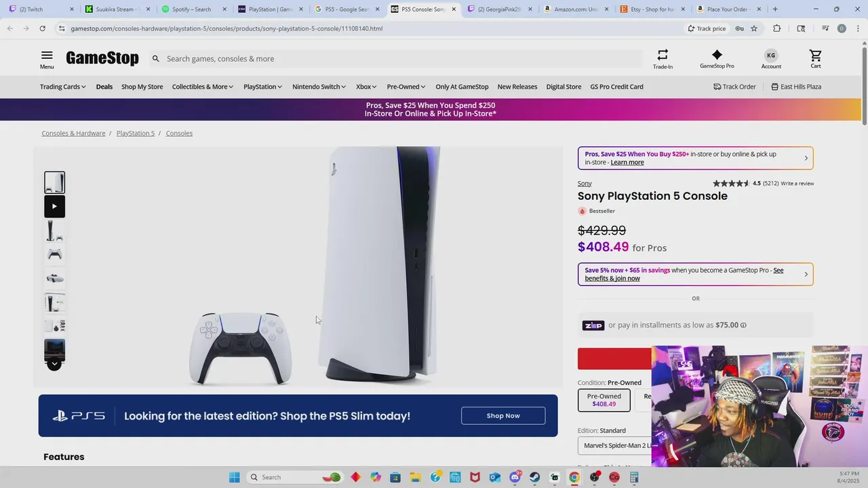
Task: Open a new browser tab
Action: tap(775, 9)
